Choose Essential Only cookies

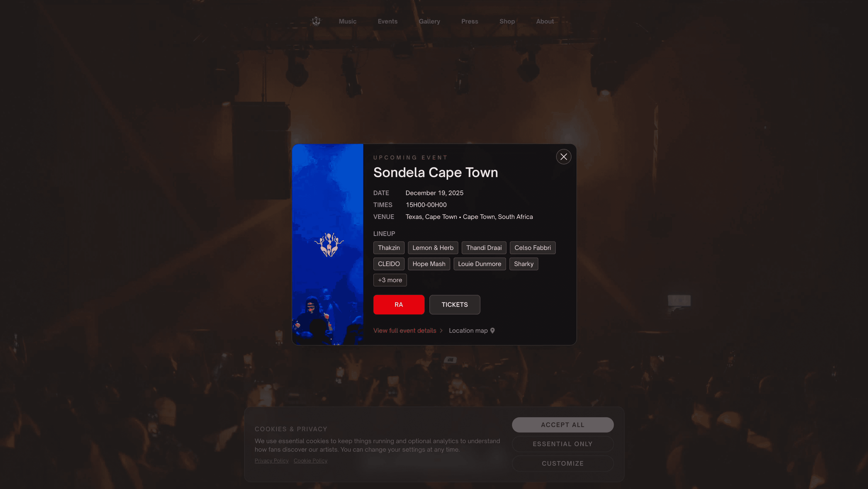click(x=562, y=444)
